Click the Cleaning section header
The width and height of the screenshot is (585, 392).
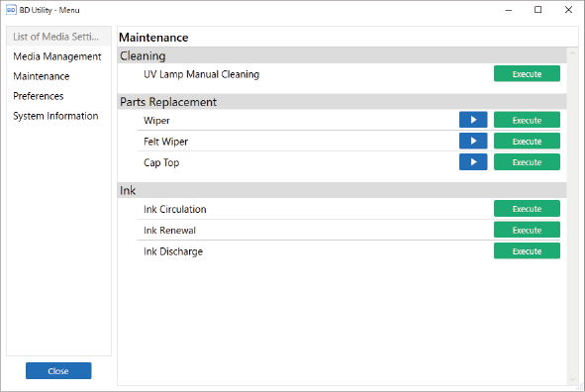click(341, 55)
